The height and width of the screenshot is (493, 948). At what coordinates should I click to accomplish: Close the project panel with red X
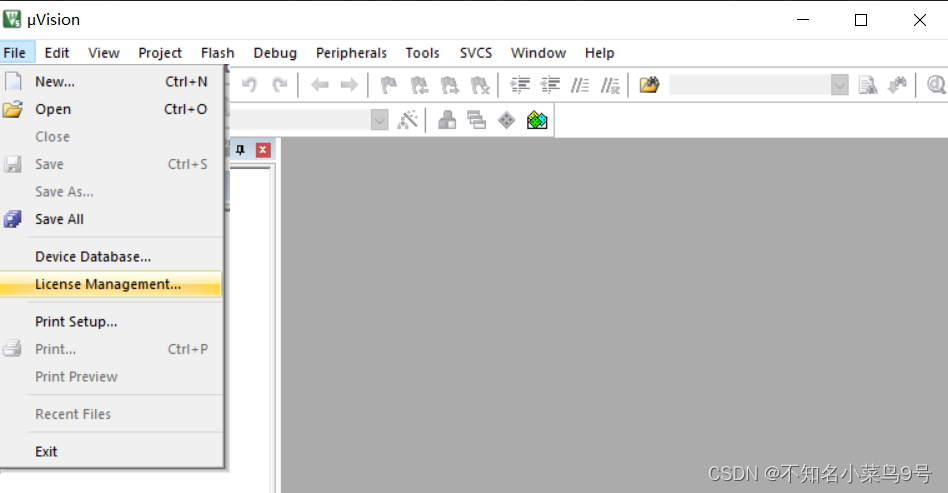click(263, 149)
